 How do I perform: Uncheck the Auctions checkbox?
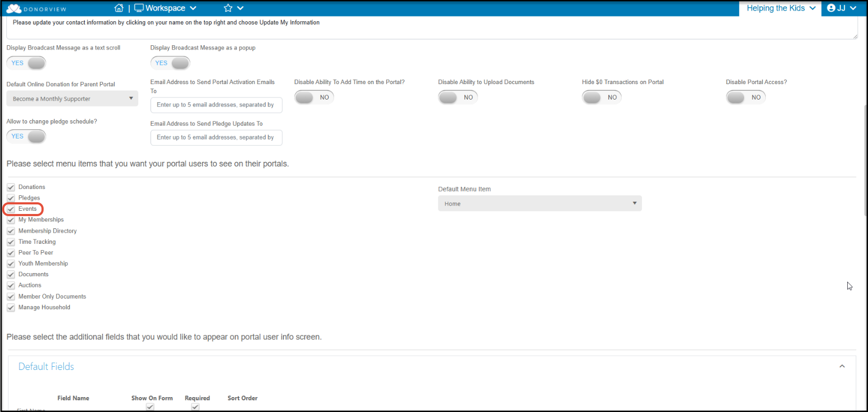[x=11, y=286]
